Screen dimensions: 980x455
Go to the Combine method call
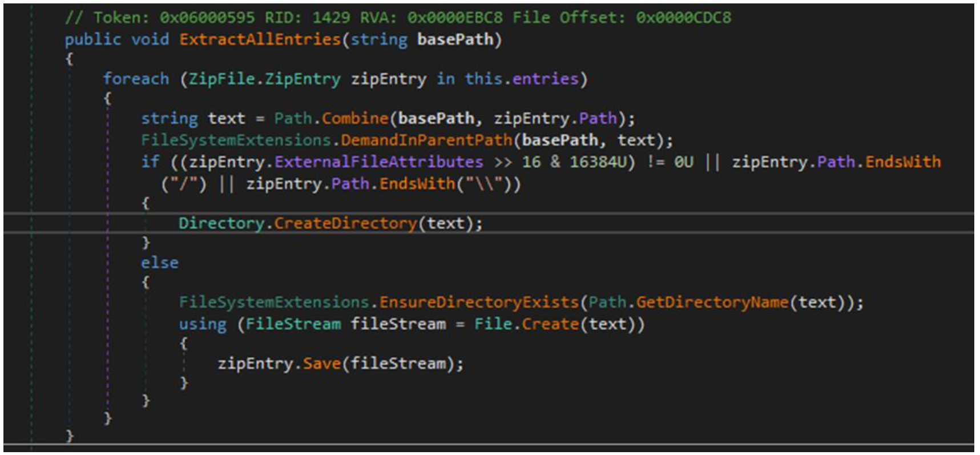pyautogui.click(x=355, y=118)
